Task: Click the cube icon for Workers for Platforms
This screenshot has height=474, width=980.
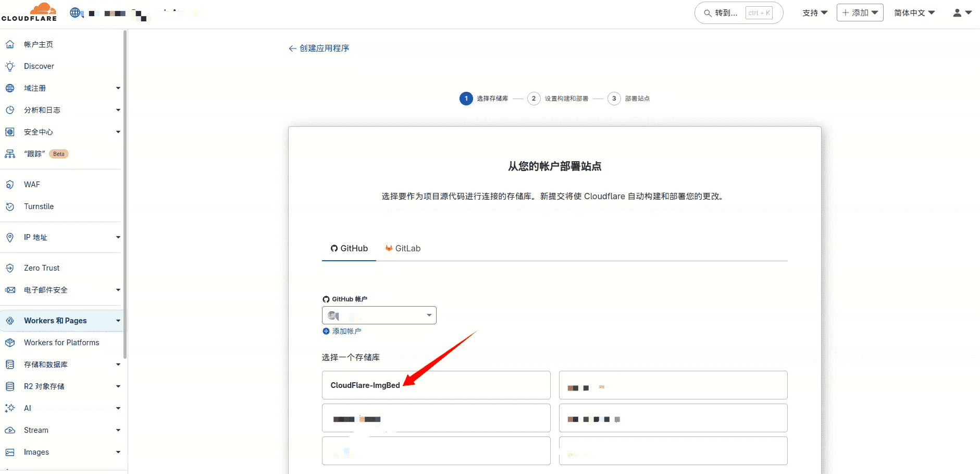Action: [x=10, y=343]
